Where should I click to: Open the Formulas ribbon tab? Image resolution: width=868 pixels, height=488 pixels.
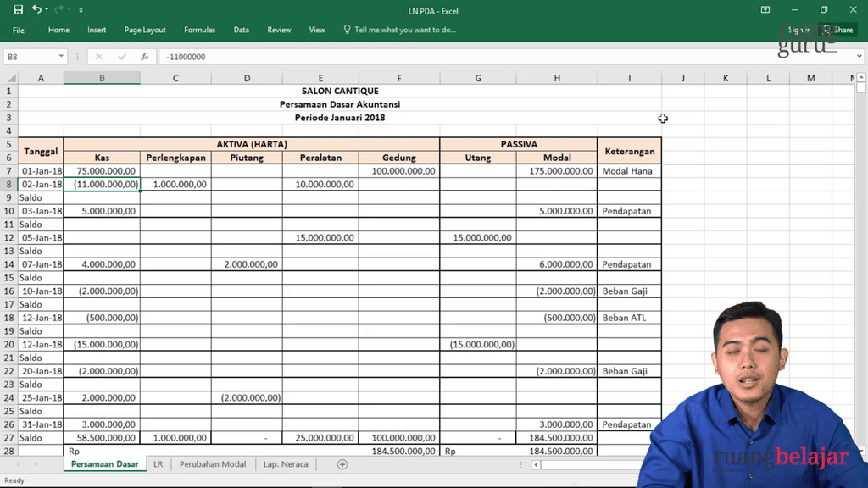click(199, 30)
